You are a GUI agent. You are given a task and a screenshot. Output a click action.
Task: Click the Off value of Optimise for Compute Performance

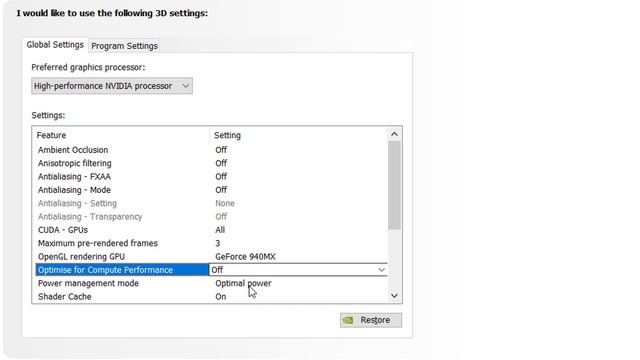coord(217,270)
